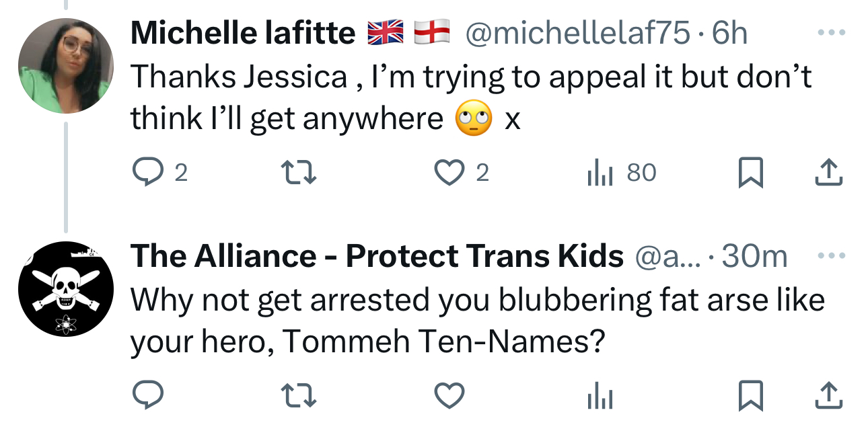
Task: Open Michelle lafitte display name link
Action: [x=242, y=32]
